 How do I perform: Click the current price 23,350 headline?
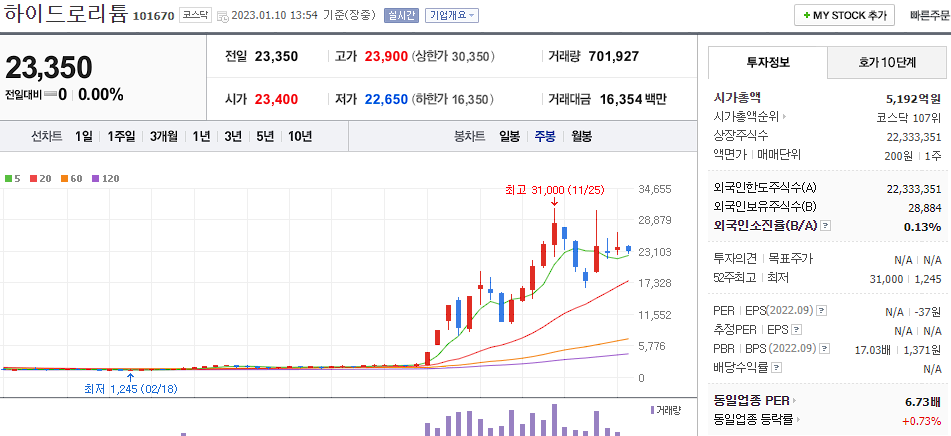click(49, 67)
